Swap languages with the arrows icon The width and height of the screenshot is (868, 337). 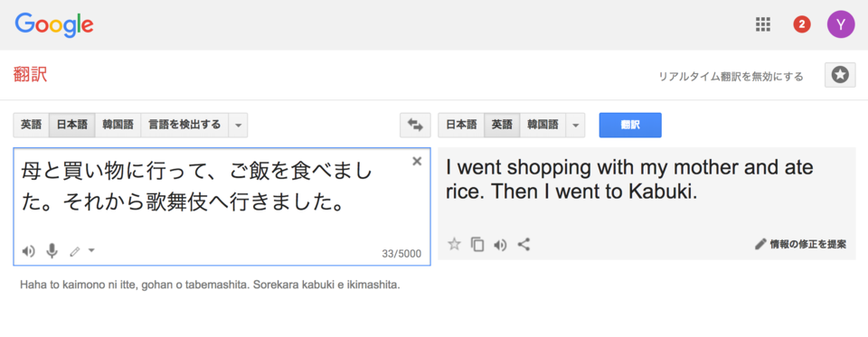point(415,125)
